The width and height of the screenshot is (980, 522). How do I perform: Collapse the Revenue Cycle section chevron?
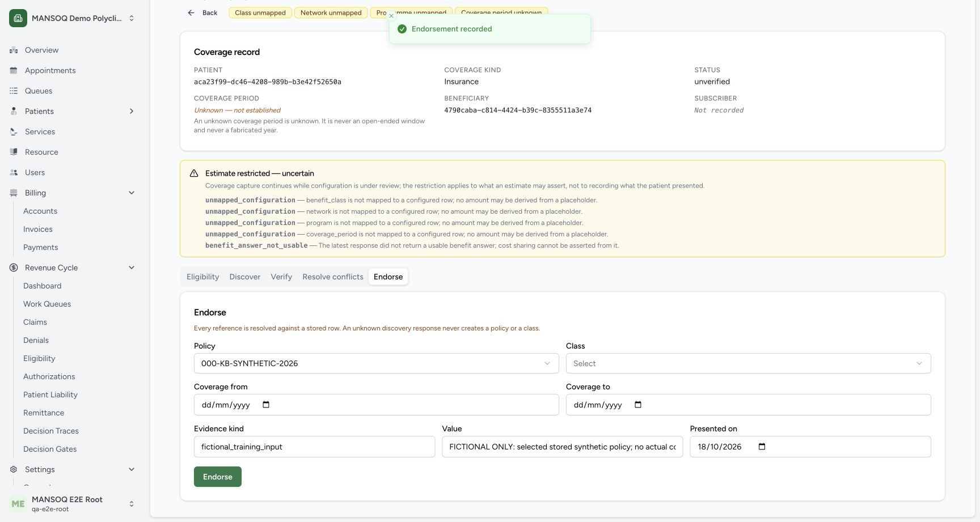(x=132, y=268)
